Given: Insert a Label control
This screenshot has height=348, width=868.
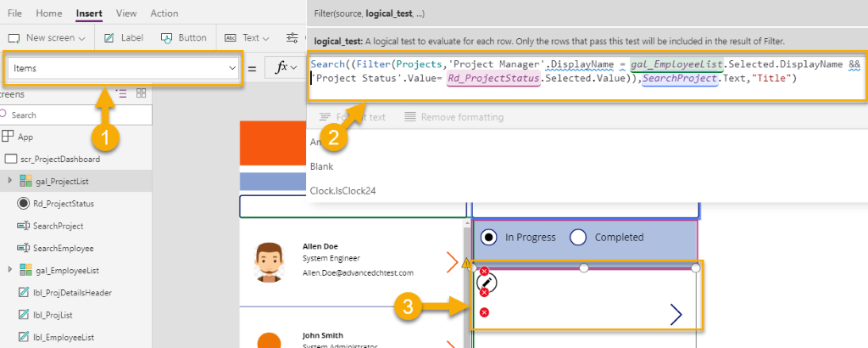Looking at the screenshot, I should point(124,37).
